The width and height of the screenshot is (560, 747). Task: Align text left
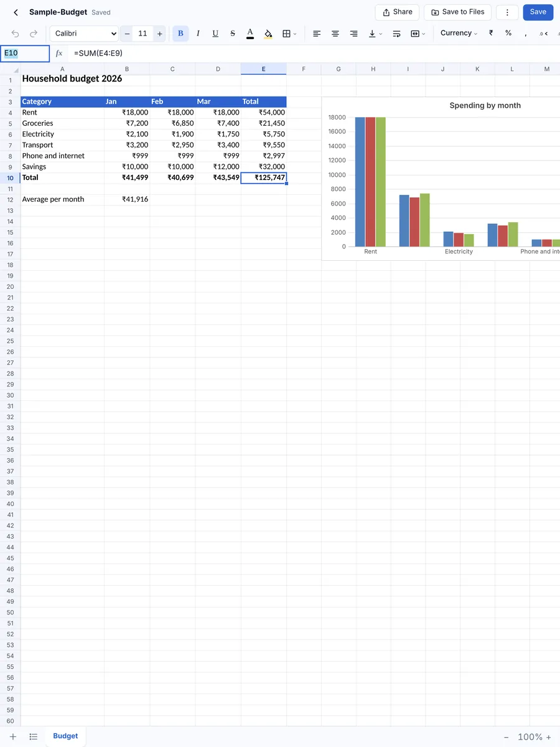coord(317,34)
